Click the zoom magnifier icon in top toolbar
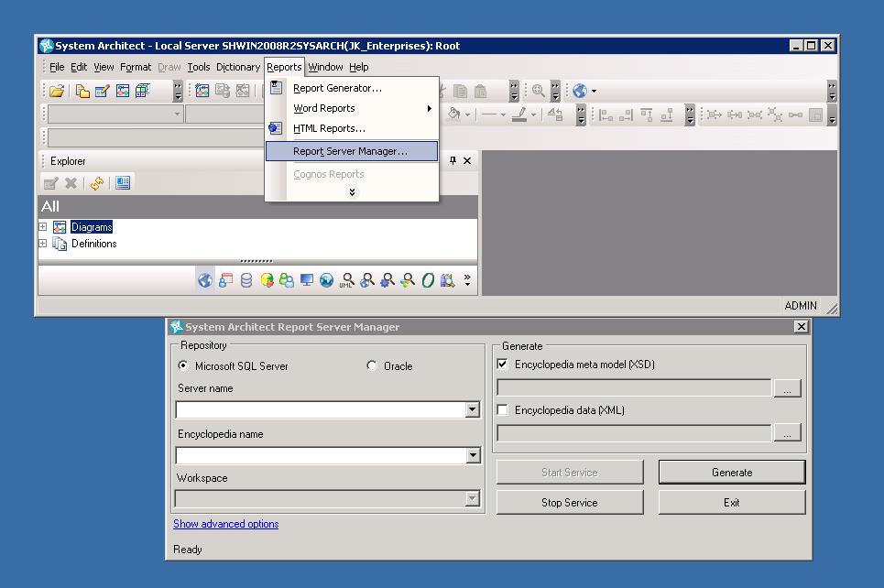This screenshot has width=884, height=588. 539,91
